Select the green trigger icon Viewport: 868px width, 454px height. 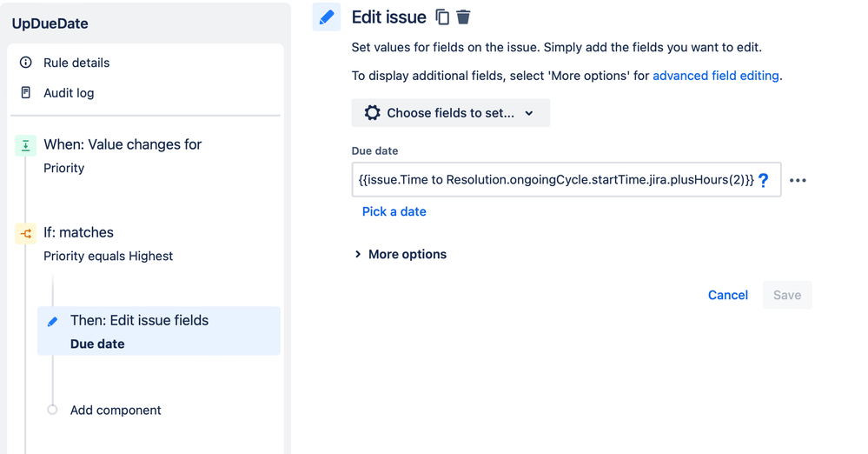pos(26,145)
